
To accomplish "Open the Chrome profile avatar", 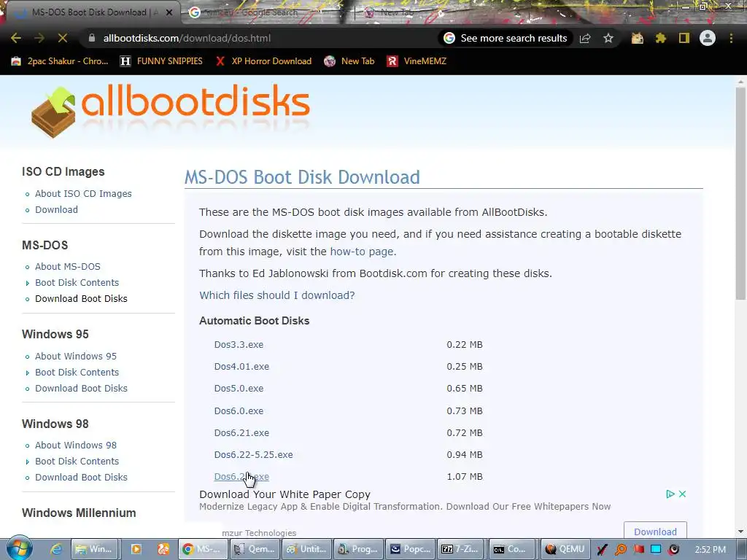I will (x=708, y=38).
